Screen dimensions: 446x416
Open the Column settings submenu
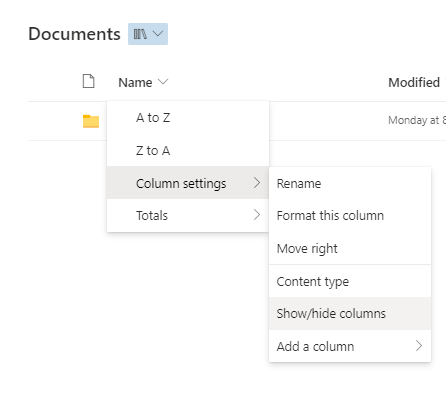[188, 183]
